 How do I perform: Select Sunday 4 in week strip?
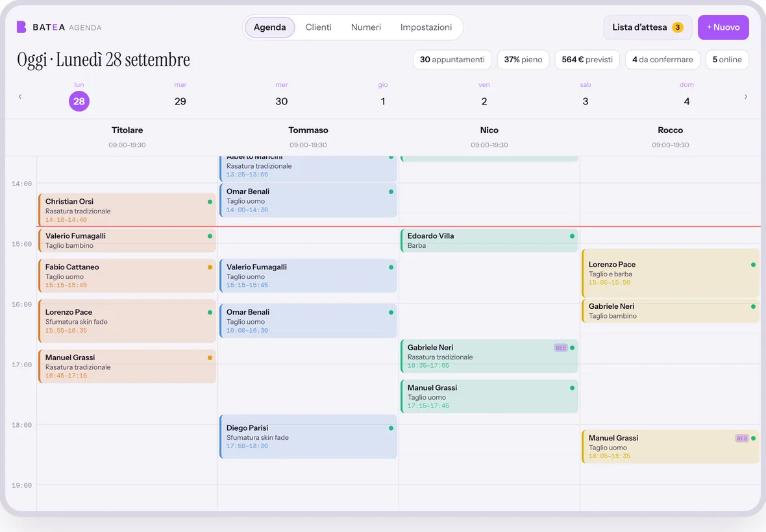click(x=686, y=101)
